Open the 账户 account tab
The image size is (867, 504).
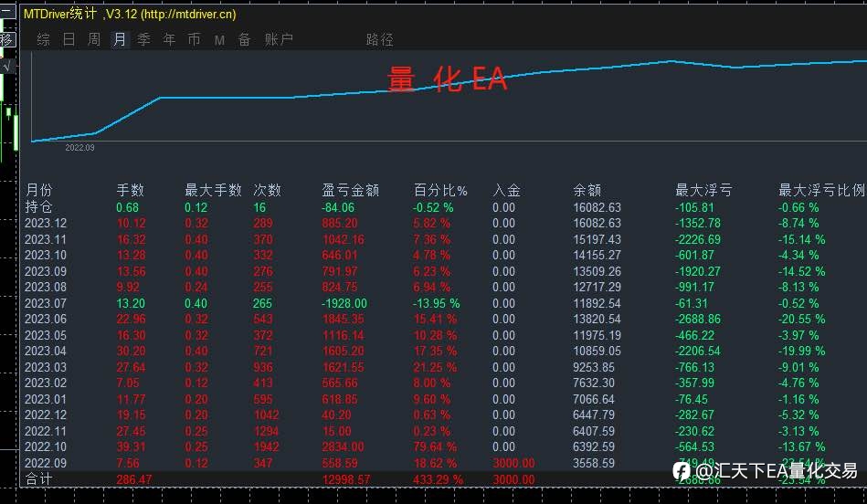[x=279, y=39]
